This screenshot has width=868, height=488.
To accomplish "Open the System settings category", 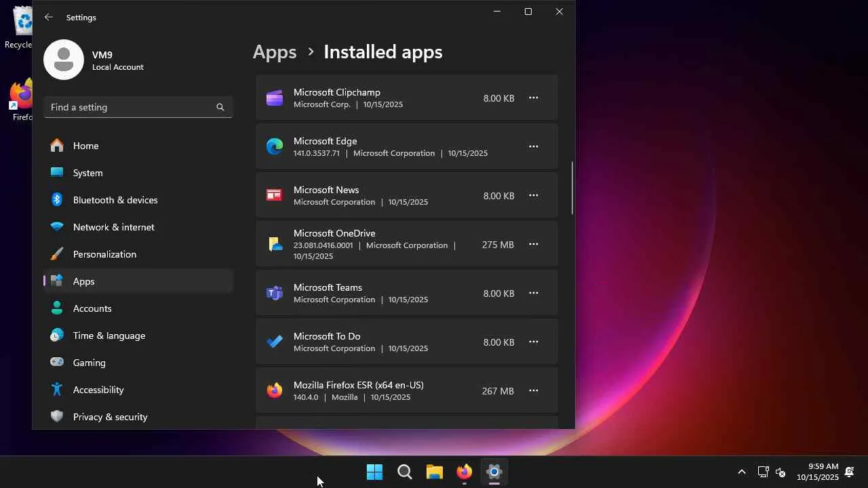I will click(x=138, y=173).
